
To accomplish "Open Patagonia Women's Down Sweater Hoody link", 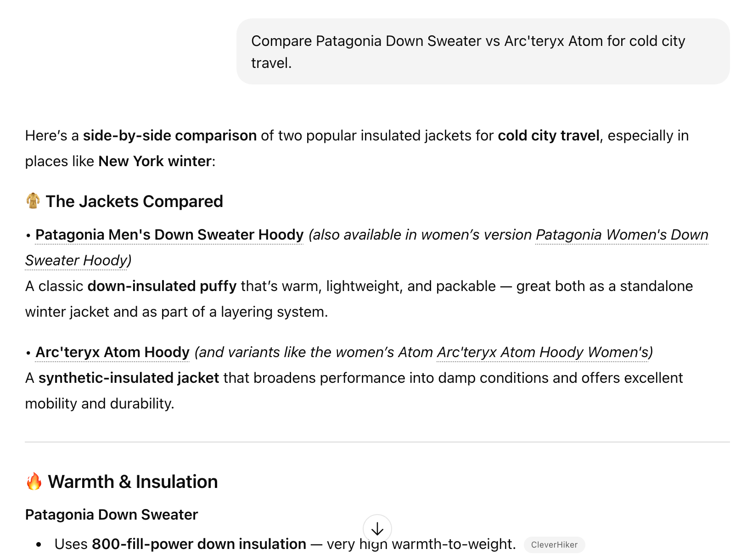I will 622,235.
